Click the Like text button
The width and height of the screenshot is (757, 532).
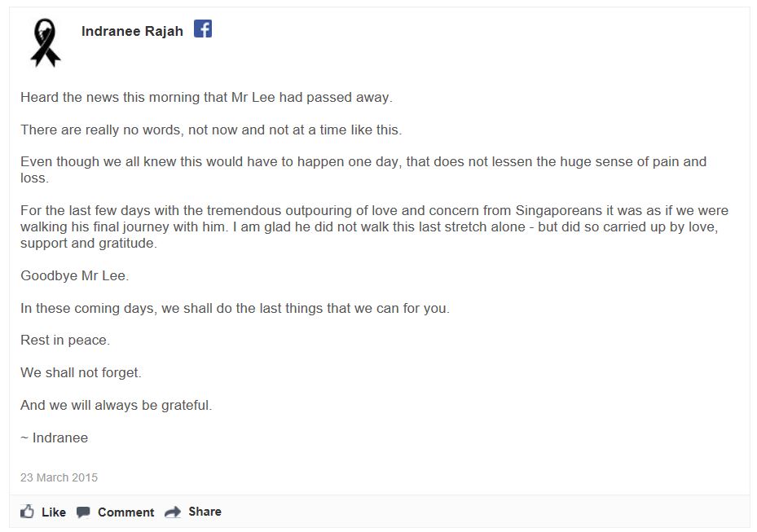pos(54,512)
